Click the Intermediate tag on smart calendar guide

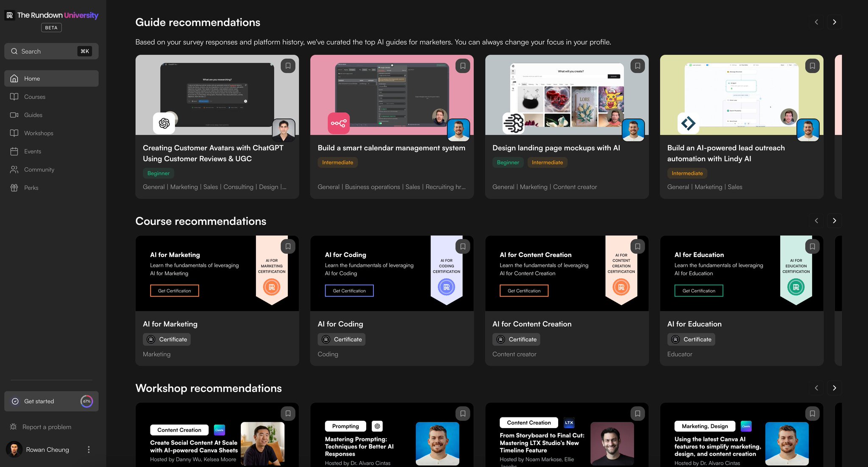coord(337,162)
